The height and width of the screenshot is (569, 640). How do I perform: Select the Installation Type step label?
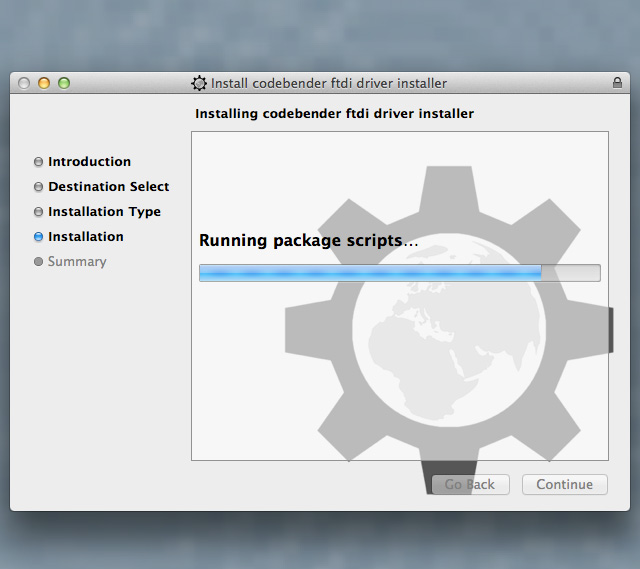point(104,212)
